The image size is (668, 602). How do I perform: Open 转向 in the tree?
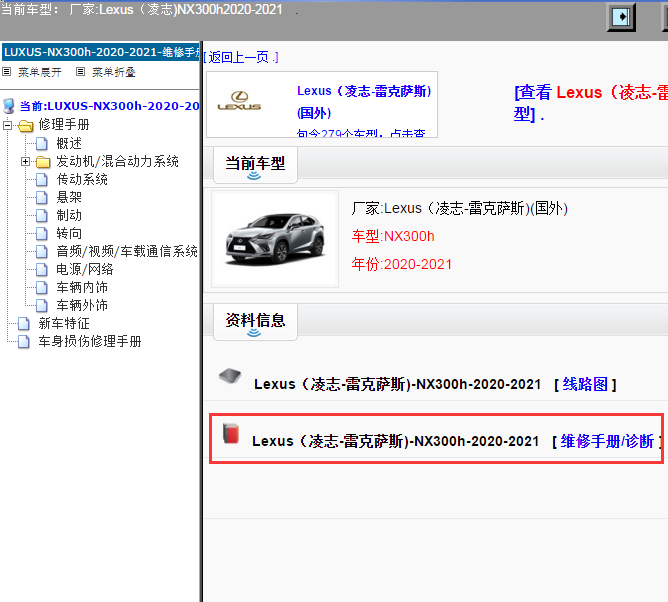tap(69, 233)
